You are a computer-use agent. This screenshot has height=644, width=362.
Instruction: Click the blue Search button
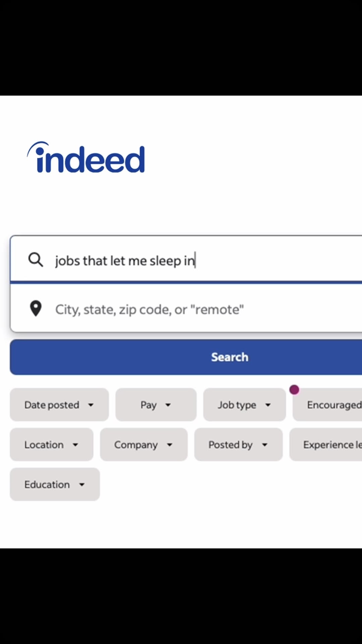pyautogui.click(x=186, y=357)
